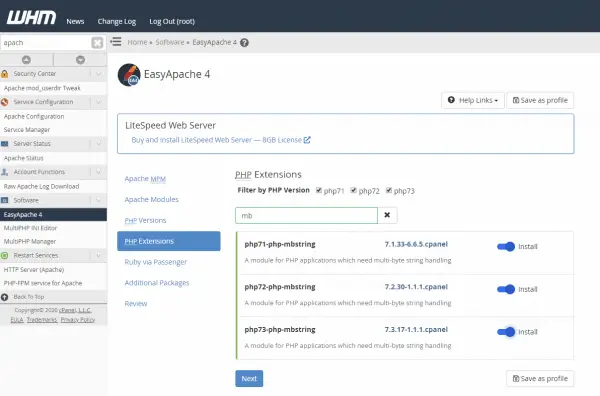The width and height of the screenshot is (600, 396).
Task: Open MultiPHP Manager in sidebar
Action: (x=30, y=241)
